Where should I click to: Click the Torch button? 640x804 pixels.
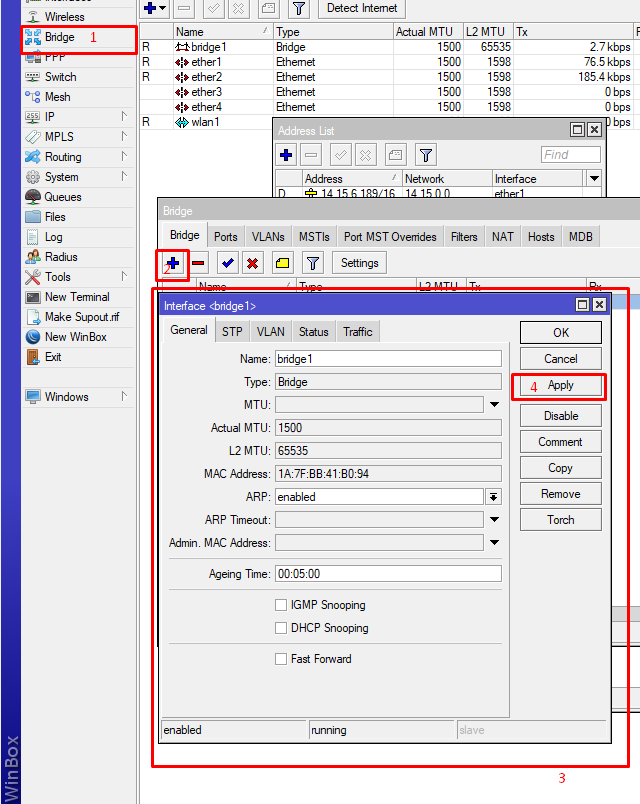click(560, 520)
